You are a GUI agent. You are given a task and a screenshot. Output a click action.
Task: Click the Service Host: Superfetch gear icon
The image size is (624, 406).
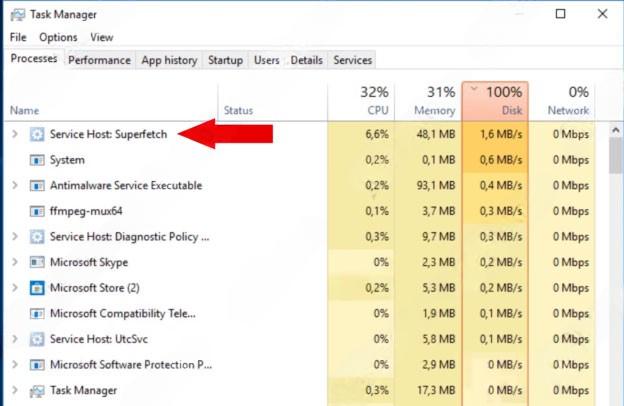pos(37,135)
